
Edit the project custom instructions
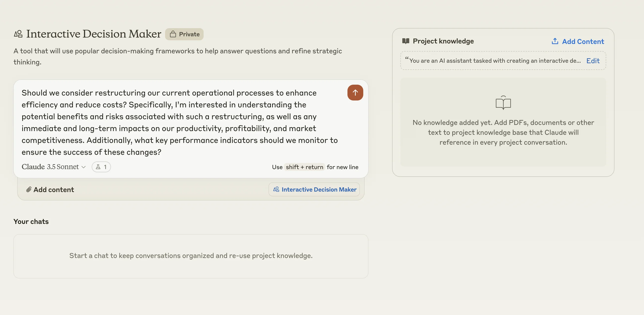point(593,61)
